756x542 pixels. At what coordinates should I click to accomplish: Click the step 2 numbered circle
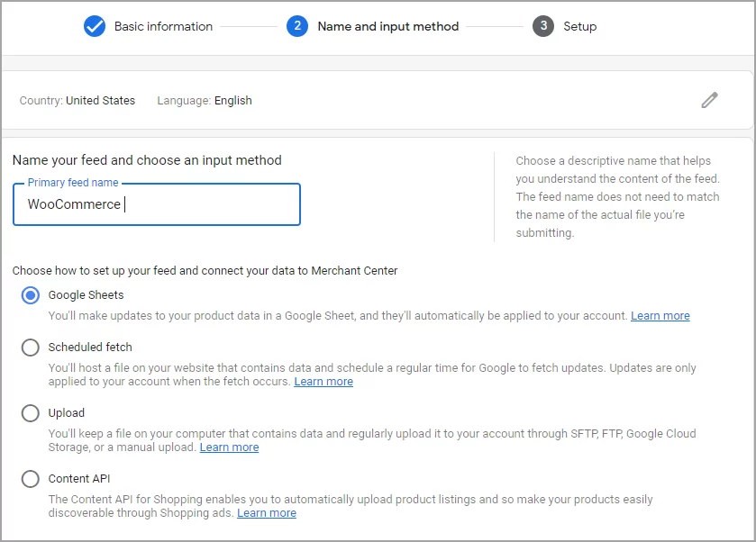click(x=297, y=26)
